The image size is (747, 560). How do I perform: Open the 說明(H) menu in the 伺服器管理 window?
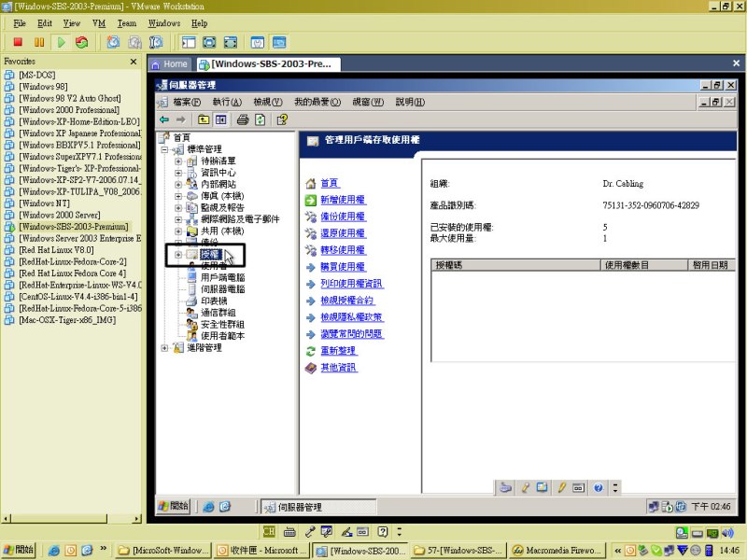(x=410, y=102)
